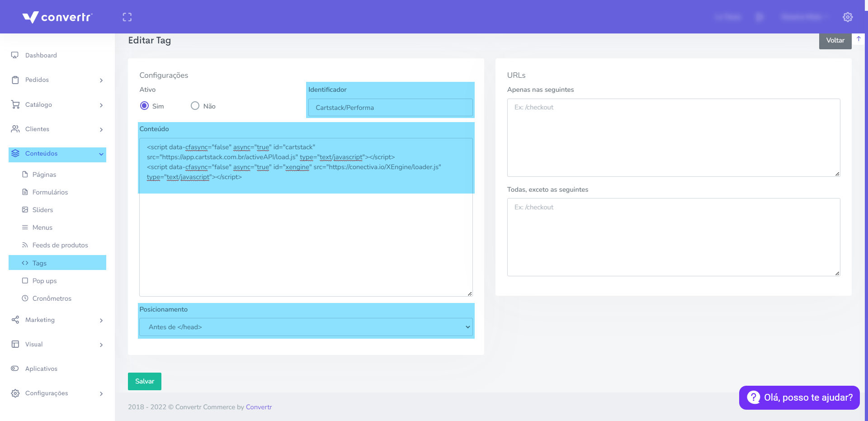The height and width of the screenshot is (421, 868).
Task: Click the 'Editar Tag' page heading
Action: point(150,40)
